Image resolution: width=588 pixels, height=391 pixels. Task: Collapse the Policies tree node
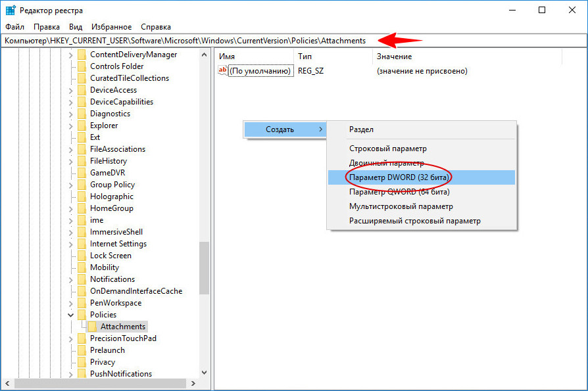point(71,315)
